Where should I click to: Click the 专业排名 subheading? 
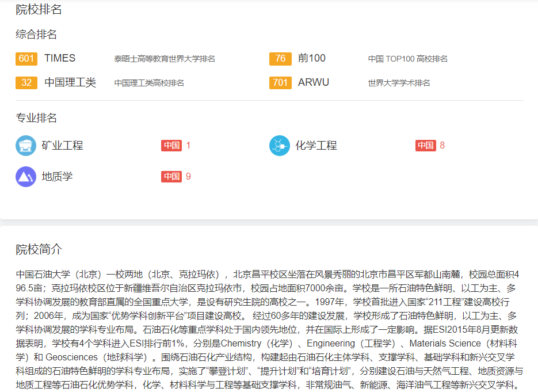(36, 118)
